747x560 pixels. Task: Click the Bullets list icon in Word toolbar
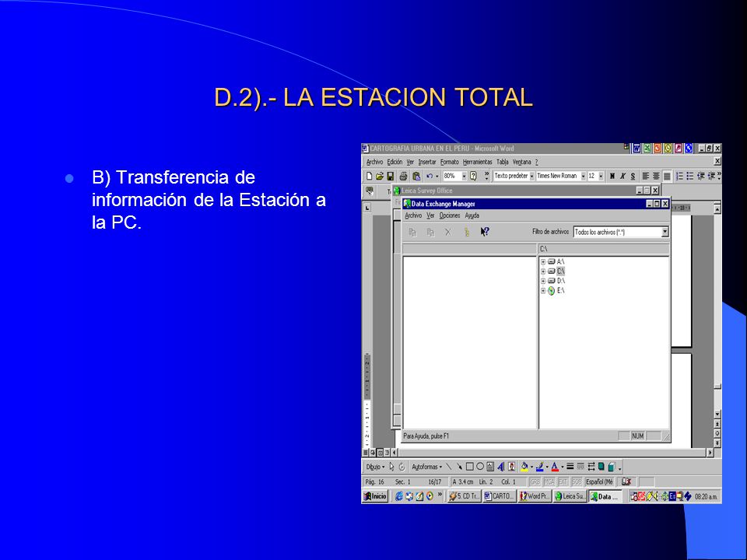690,176
